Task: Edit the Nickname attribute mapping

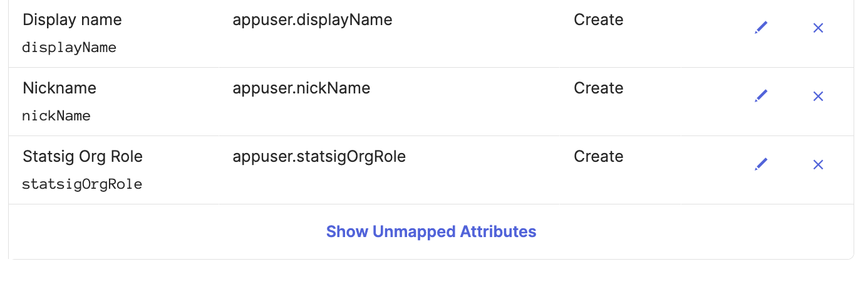Action: click(761, 96)
